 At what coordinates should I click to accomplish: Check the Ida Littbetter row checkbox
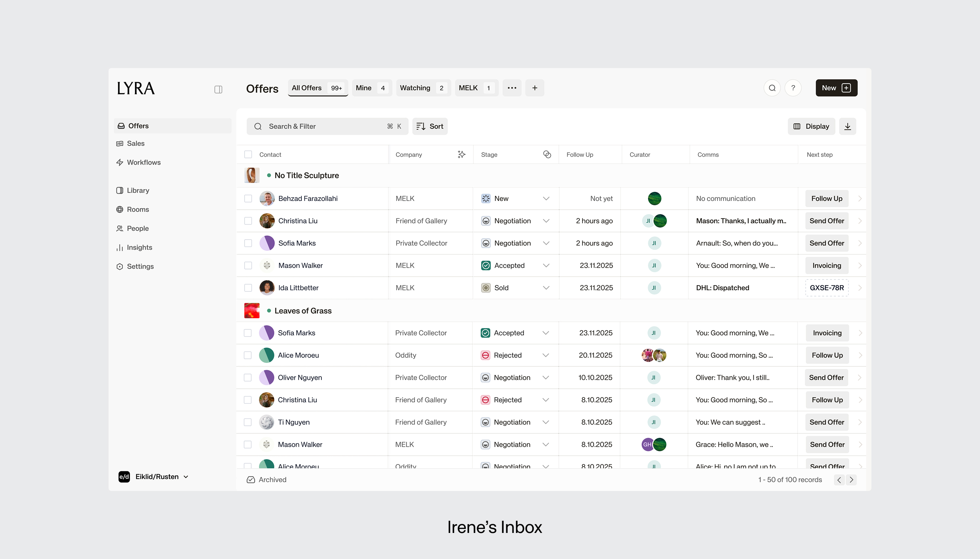click(248, 287)
